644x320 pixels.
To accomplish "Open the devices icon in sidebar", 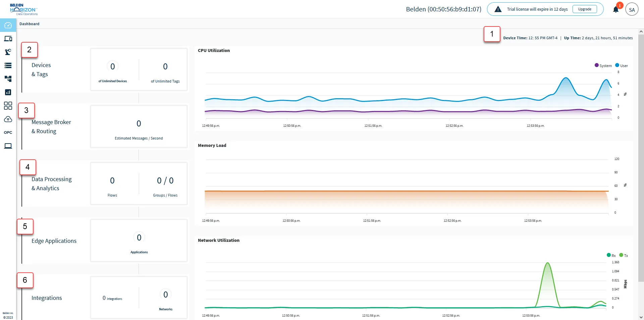I will point(8,39).
